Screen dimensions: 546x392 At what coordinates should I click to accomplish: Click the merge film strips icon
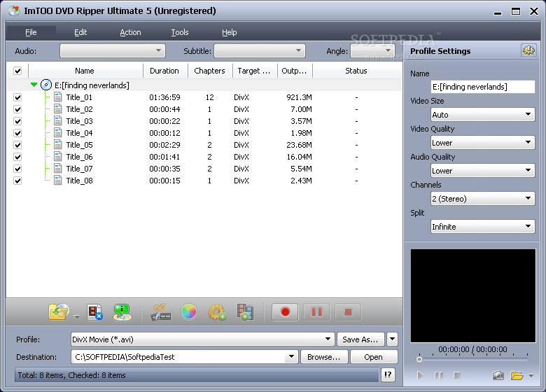[x=245, y=312]
